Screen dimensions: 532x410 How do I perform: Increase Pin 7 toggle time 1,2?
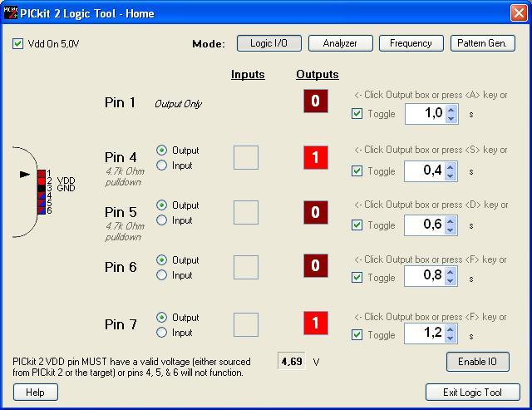(451, 329)
